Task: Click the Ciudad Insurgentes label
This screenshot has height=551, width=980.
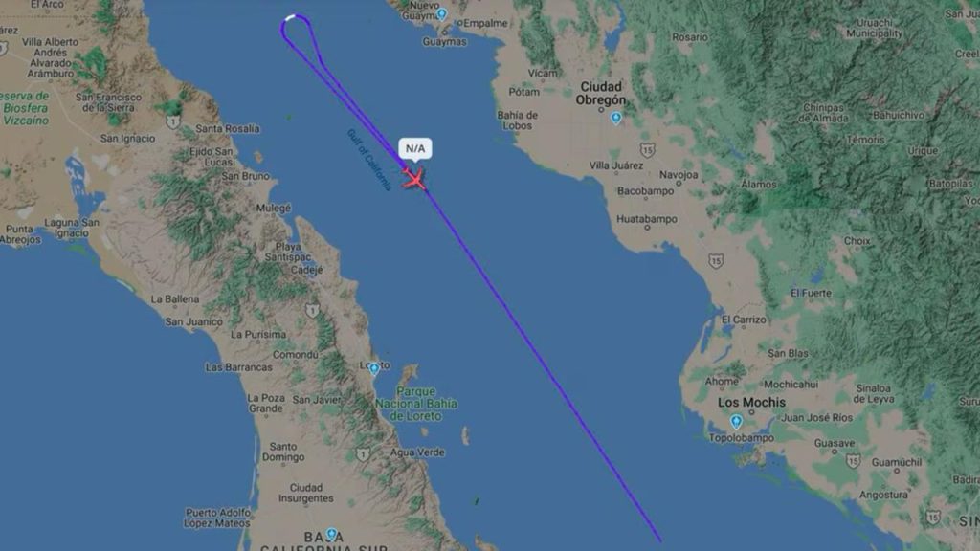Action: click(x=305, y=493)
